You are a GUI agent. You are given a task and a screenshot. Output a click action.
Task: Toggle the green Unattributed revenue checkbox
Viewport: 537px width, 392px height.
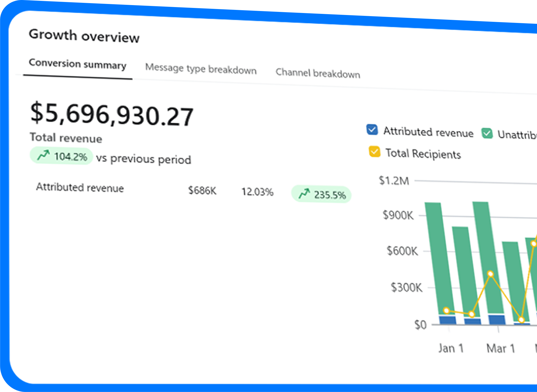pos(487,133)
